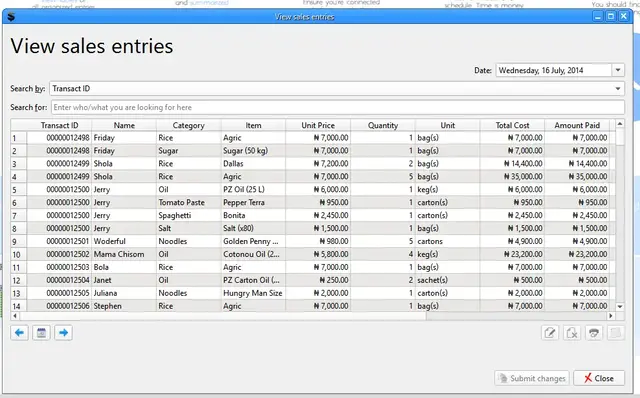The width and height of the screenshot is (640, 398).
Task: Click the Quantity column header
Action: point(383,125)
